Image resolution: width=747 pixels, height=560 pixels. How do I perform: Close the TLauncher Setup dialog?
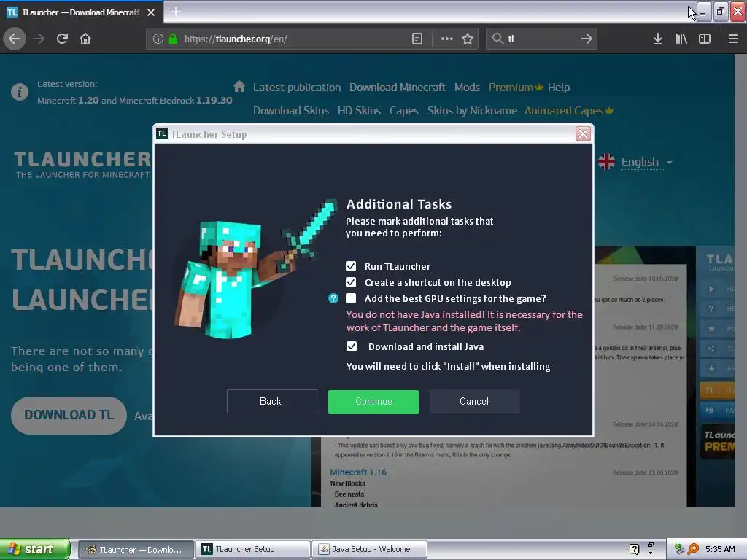(583, 134)
